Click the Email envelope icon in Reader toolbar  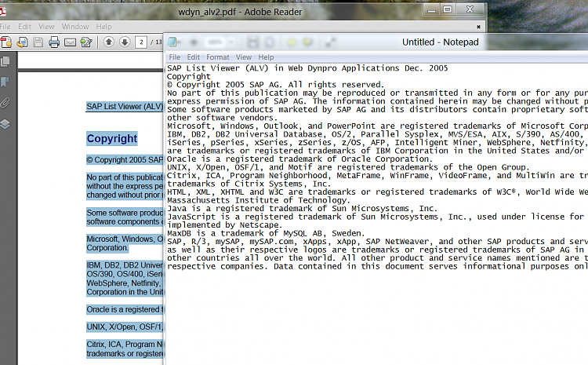click(x=70, y=42)
